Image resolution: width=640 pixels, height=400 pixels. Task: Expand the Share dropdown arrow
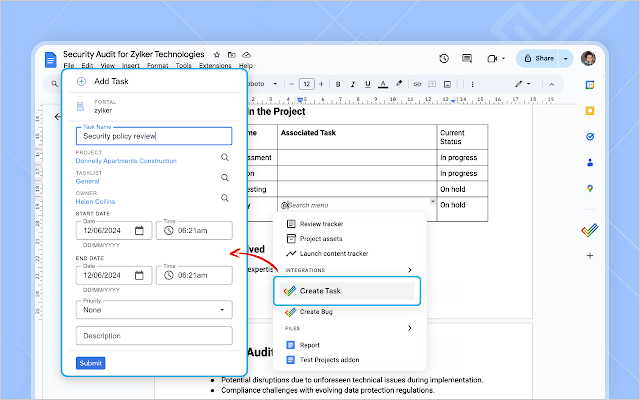click(x=566, y=59)
